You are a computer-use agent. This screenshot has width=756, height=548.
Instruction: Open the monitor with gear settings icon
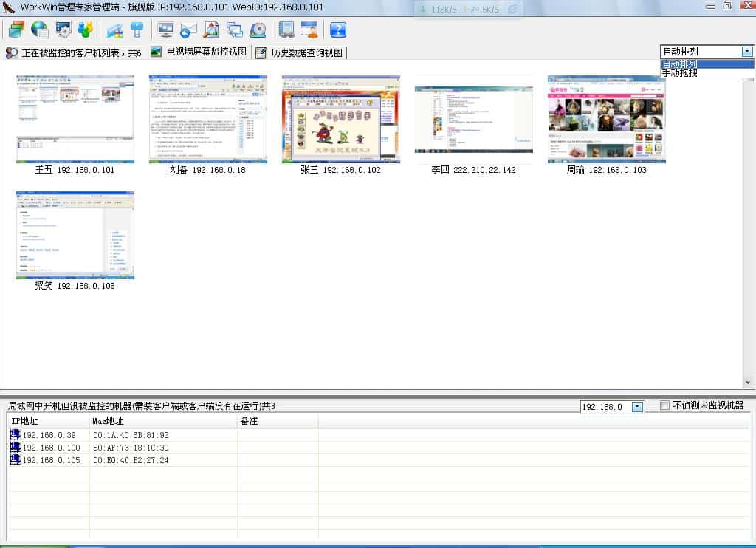click(x=63, y=30)
